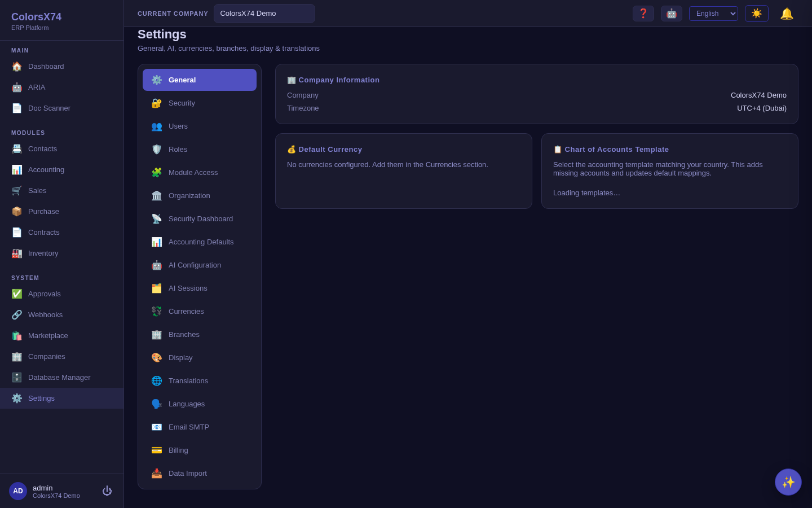Click the Settings gear icon in sidebar
812x508 pixels.
(x=17, y=398)
